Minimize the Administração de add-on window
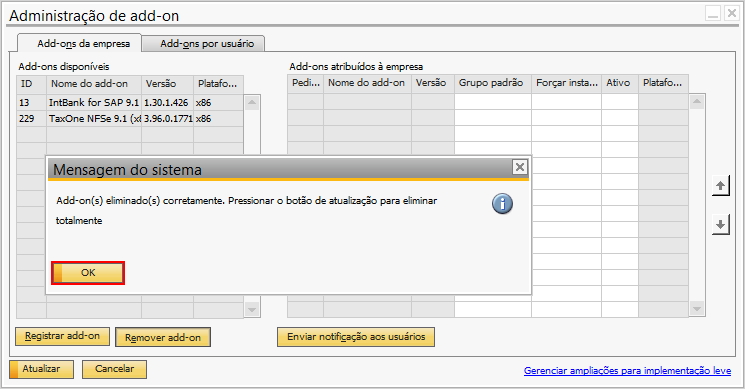This screenshot has width=745, height=389. click(713, 13)
